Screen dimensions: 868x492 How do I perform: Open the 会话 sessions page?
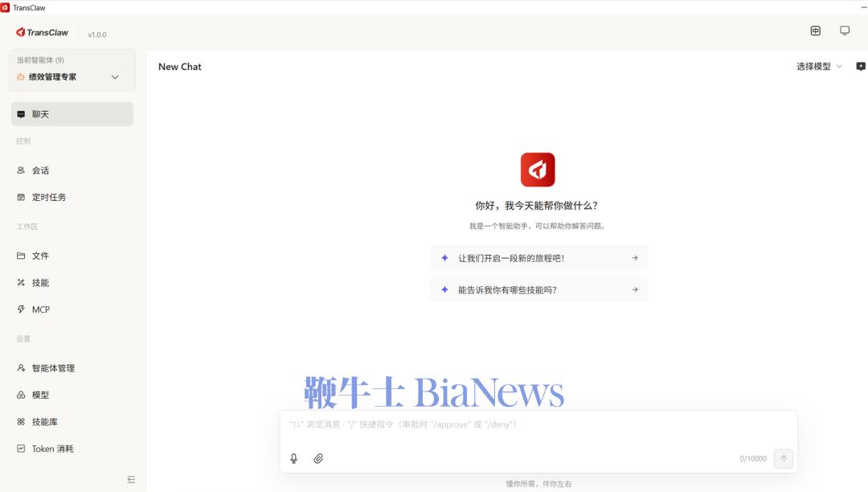[x=72, y=170]
